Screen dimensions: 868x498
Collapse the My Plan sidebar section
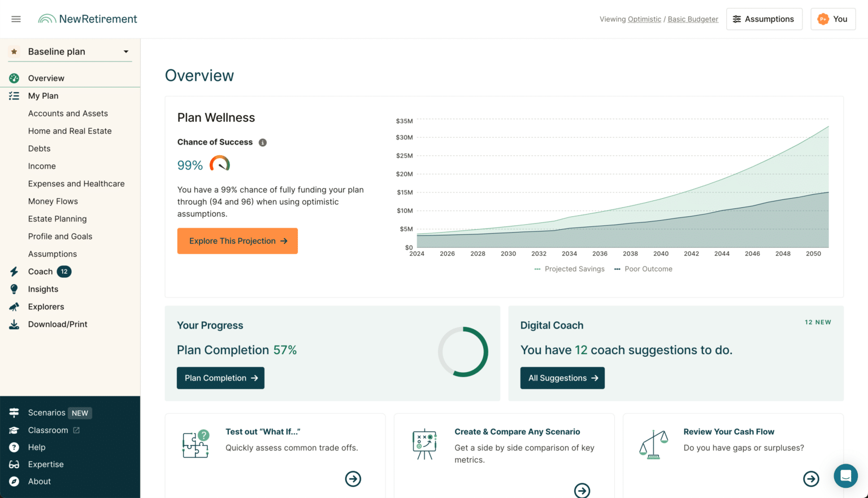(43, 96)
